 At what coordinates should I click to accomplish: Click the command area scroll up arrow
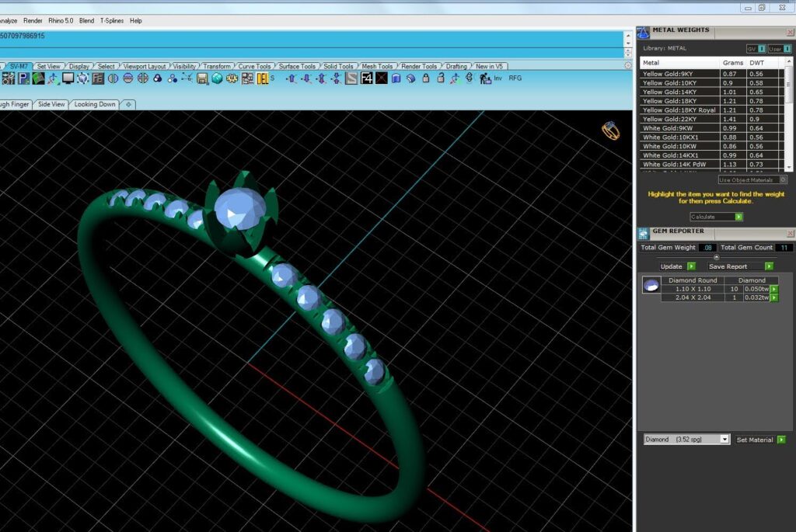coord(628,37)
